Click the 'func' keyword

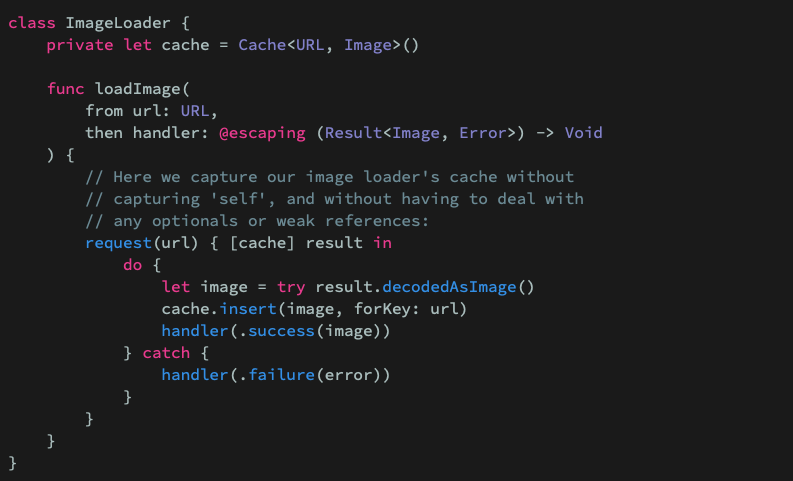click(x=65, y=89)
